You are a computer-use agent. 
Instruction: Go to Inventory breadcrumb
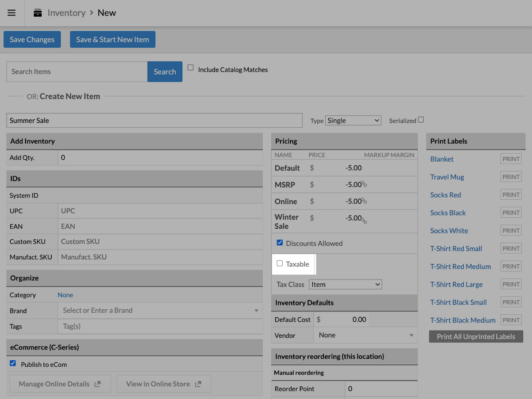click(x=66, y=13)
